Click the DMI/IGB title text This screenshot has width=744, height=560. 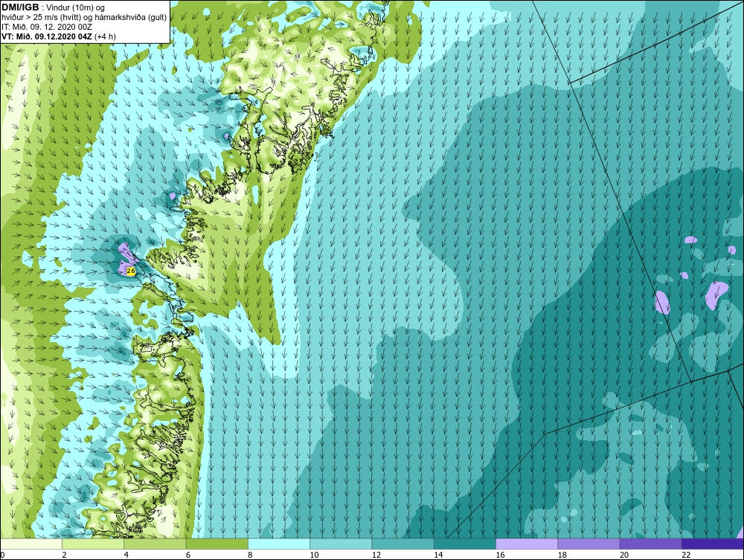click(x=20, y=7)
